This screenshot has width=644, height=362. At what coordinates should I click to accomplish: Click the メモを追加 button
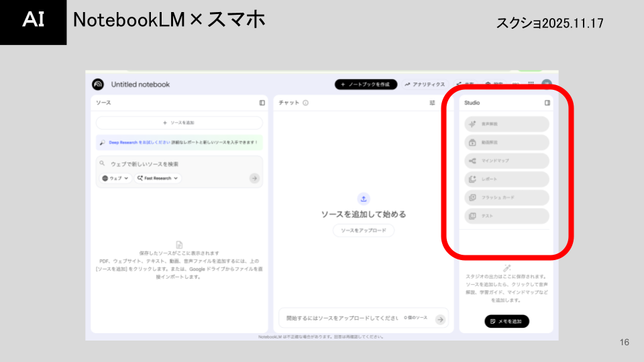pos(506,321)
